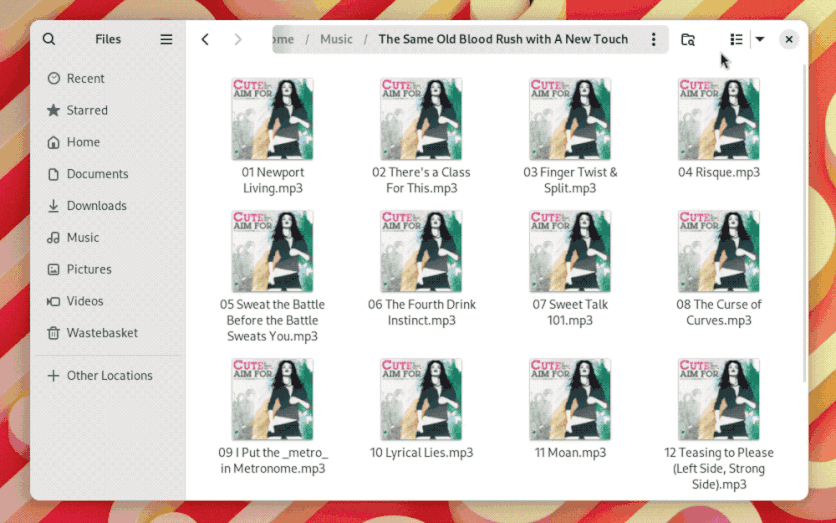
Task: Select the 08 The Curse of Curves.mp3 cover
Action: (x=719, y=251)
